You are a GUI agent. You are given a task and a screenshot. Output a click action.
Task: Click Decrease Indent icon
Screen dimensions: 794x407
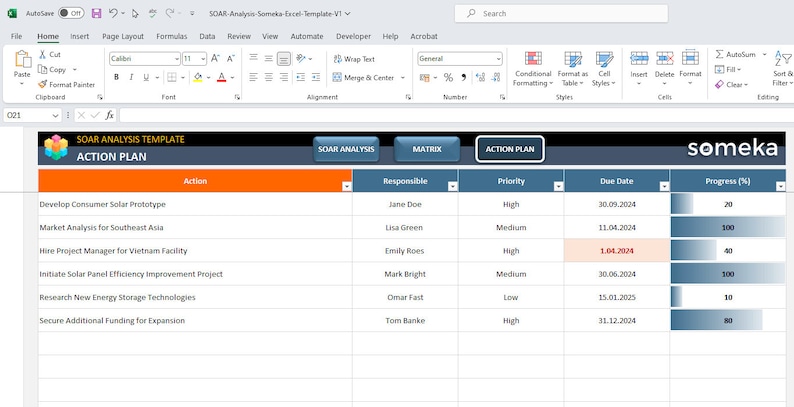pos(301,77)
